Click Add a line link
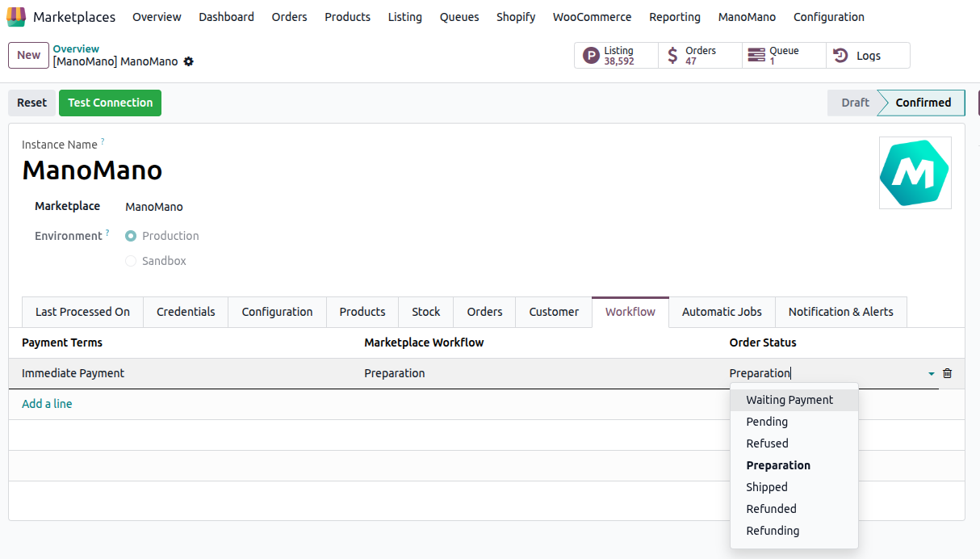This screenshot has height=559, width=980. (x=47, y=404)
